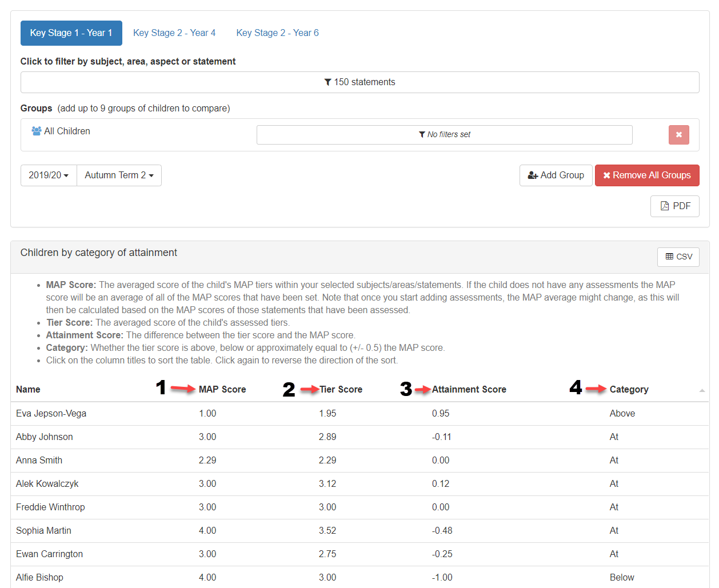
Task: Click Sophia Martin's attainment score -0.48
Action: pos(442,531)
